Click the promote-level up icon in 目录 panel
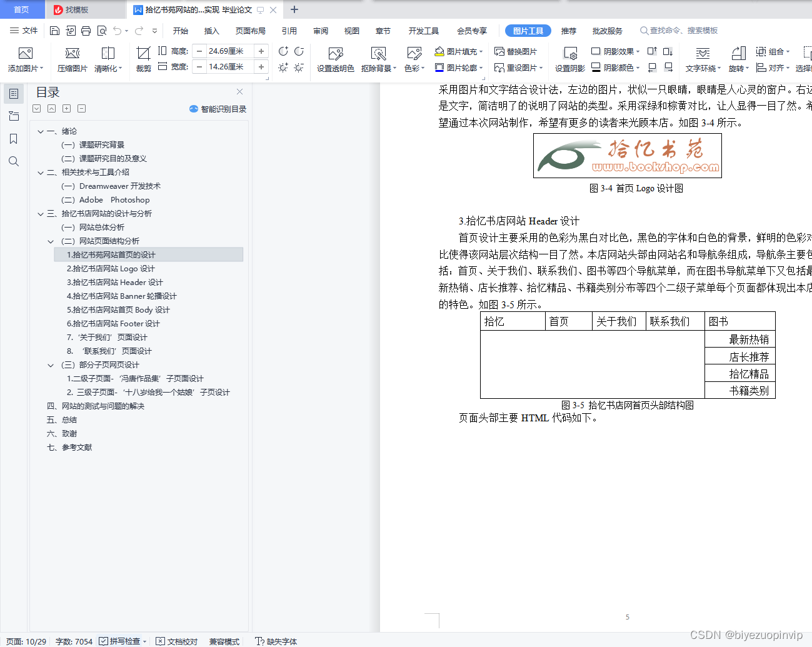 point(51,109)
